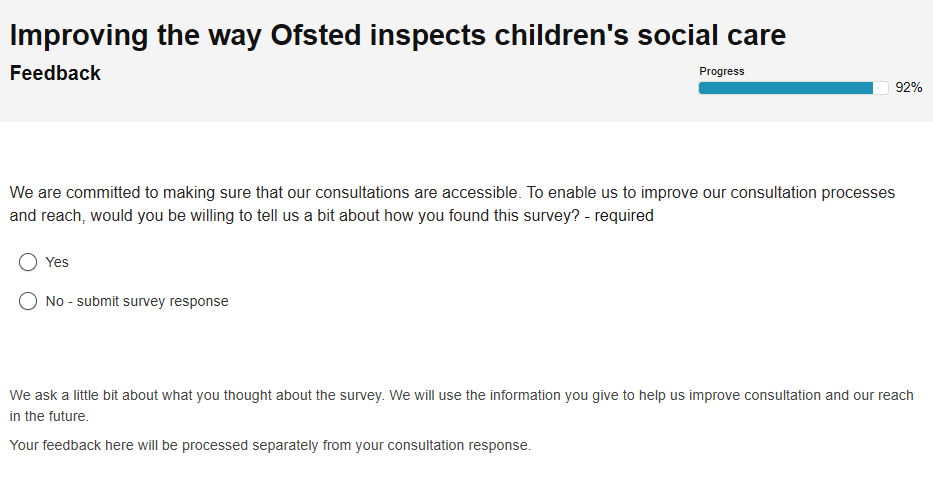The width and height of the screenshot is (933, 502).
Task: Click the accessibility question text
Action: click(x=452, y=204)
